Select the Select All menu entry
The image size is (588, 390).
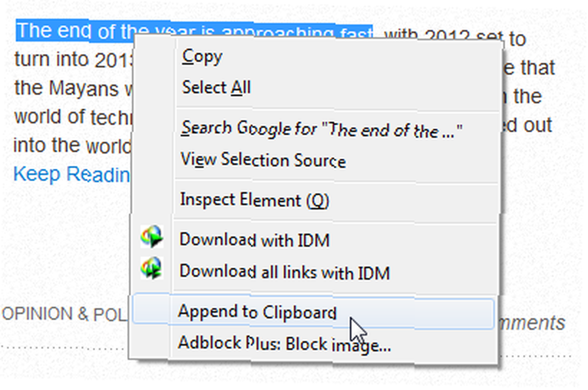[216, 88]
